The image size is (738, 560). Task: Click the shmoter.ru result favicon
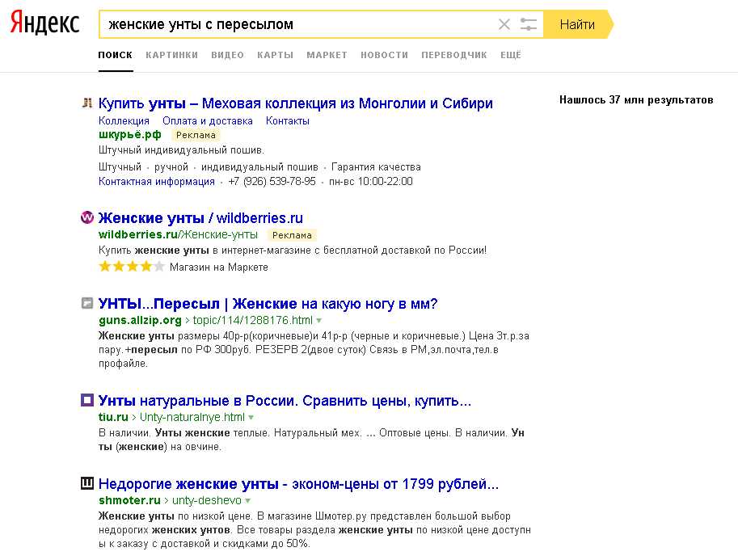pyautogui.click(x=87, y=484)
